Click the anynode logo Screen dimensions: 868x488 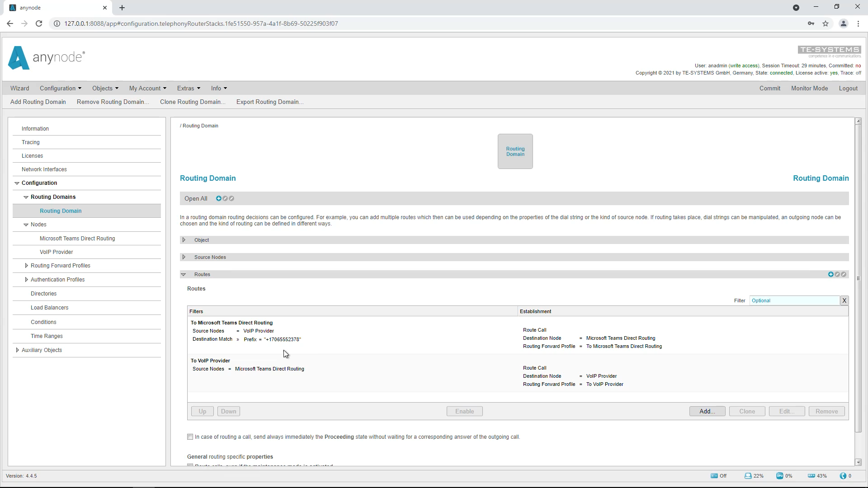pos(46,58)
